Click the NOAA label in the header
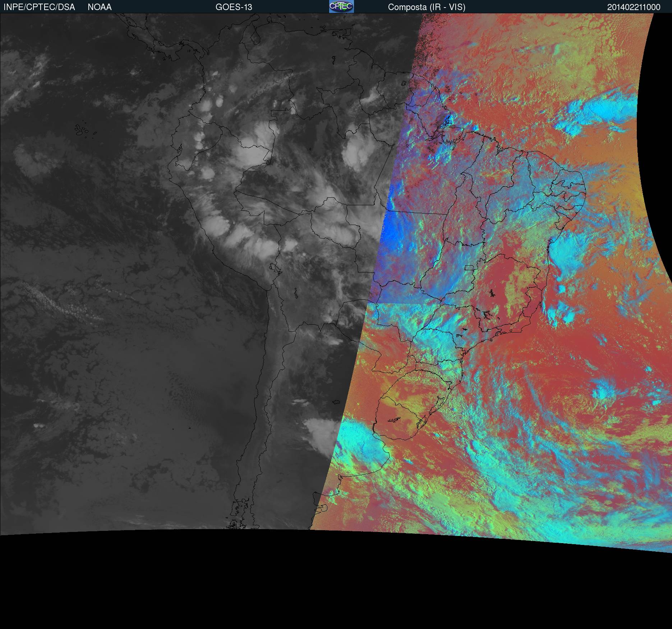The image size is (672, 629). point(100,7)
